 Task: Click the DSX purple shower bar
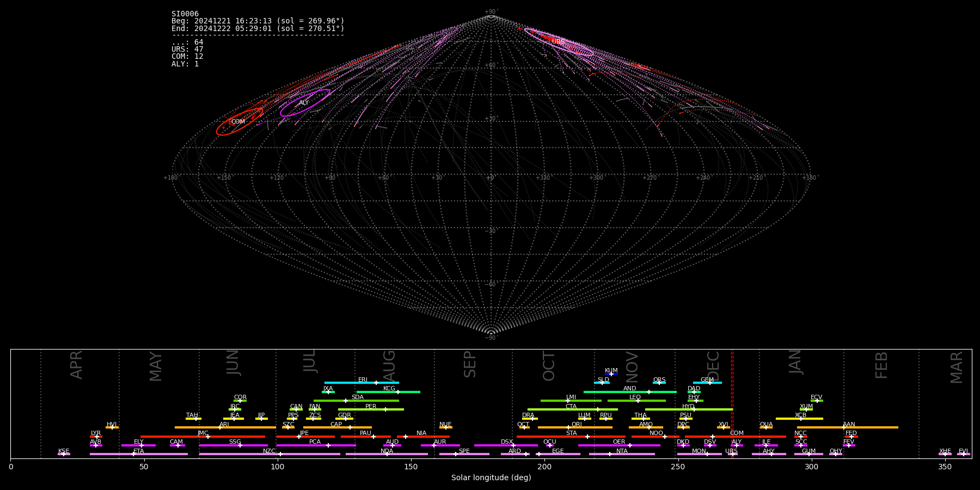[x=506, y=445]
